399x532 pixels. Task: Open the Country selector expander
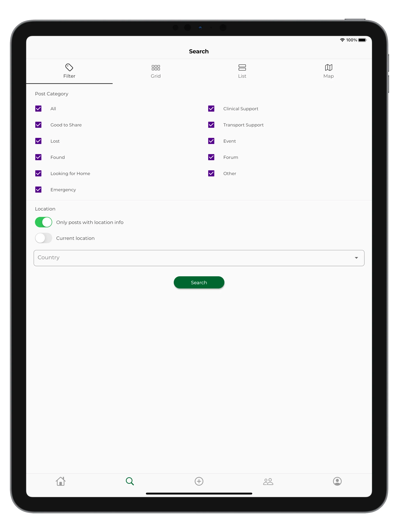(356, 258)
